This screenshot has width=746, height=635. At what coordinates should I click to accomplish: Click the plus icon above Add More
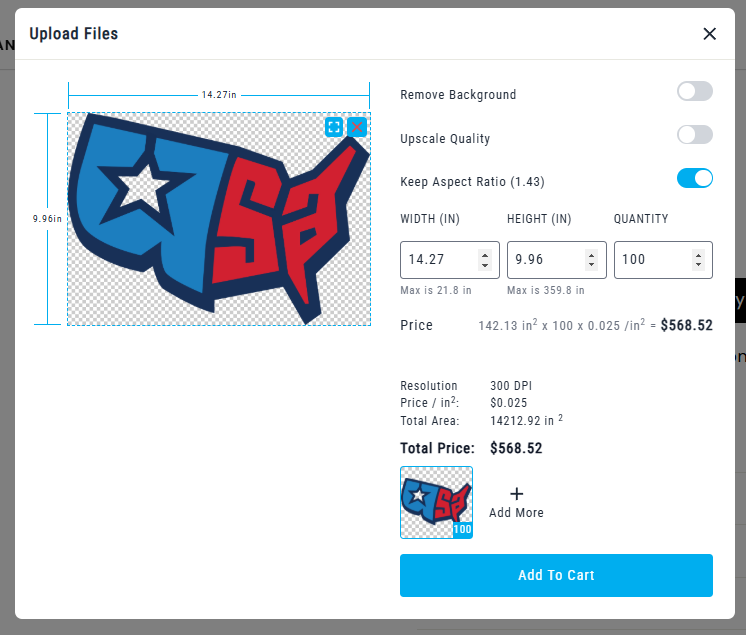point(516,494)
